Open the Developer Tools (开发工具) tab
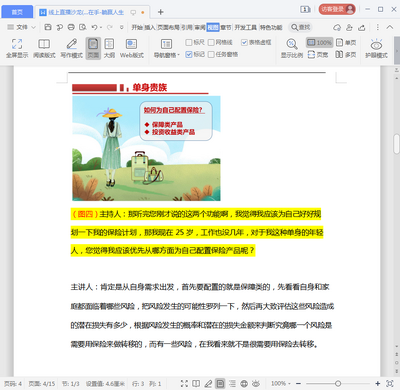 point(246,27)
